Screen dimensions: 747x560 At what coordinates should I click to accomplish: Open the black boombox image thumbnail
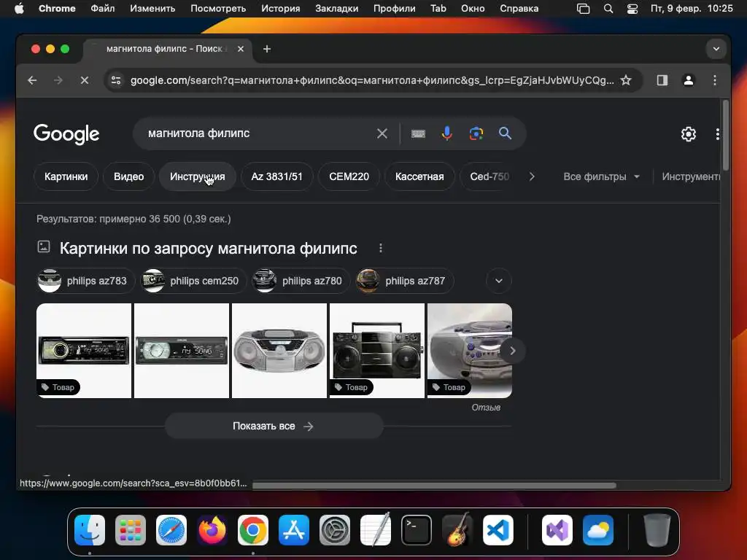(377, 351)
